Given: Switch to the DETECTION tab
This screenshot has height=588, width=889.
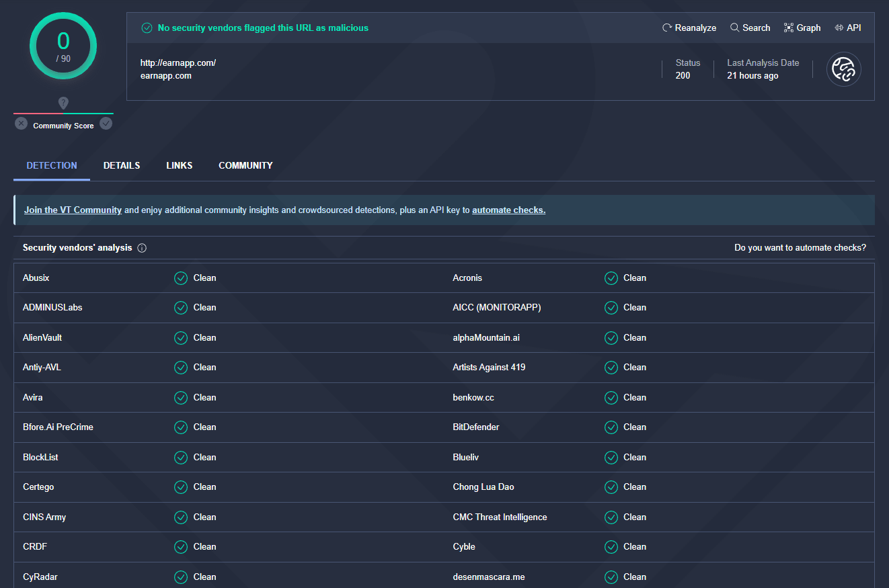Looking at the screenshot, I should click(52, 165).
